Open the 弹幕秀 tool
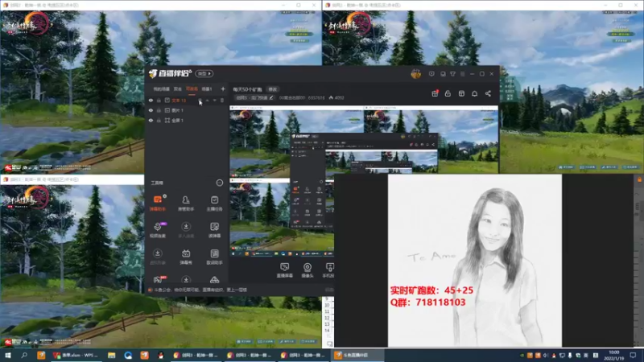 [186, 257]
